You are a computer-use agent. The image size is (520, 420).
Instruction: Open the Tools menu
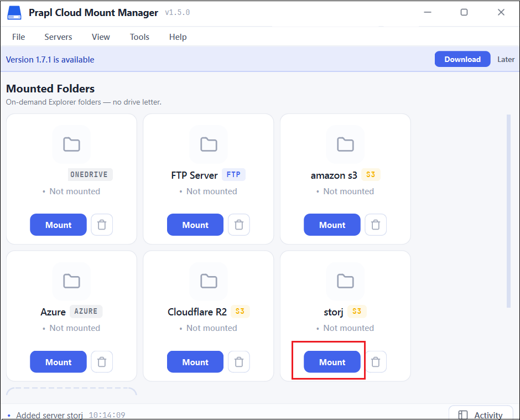click(x=139, y=37)
